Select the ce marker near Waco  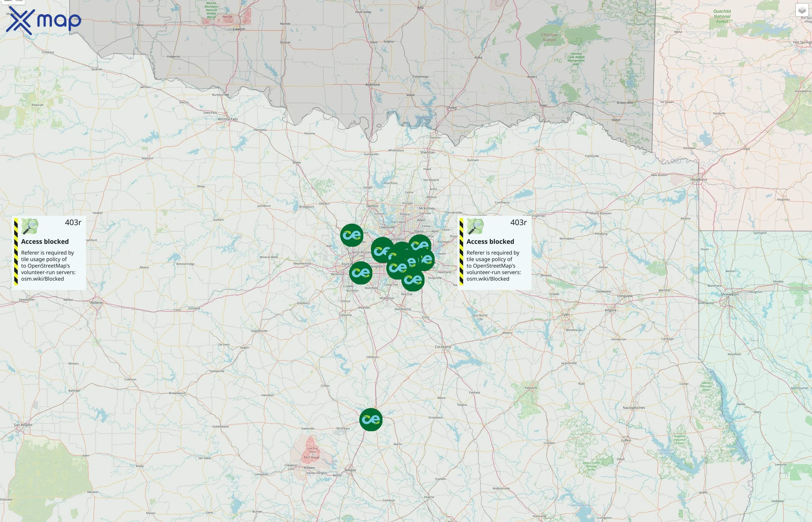coord(371,419)
